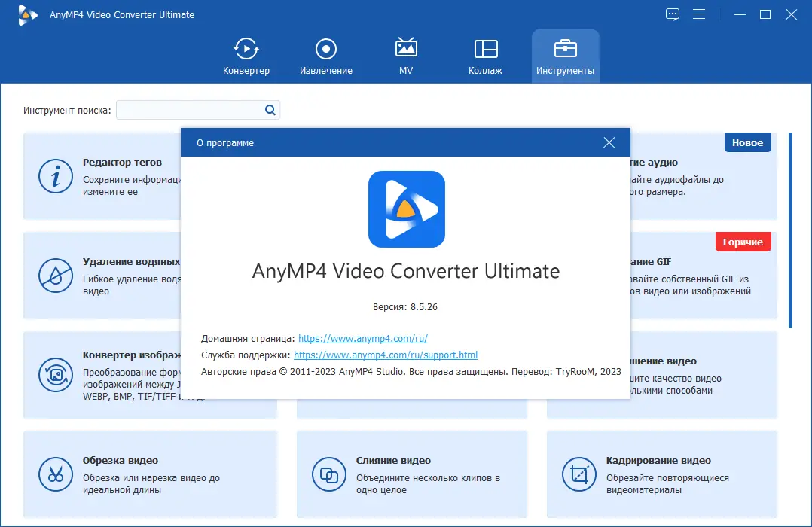812x527 pixels.
Task: Open the homepage link anymp4.com/ru/
Action: pos(363,339)
